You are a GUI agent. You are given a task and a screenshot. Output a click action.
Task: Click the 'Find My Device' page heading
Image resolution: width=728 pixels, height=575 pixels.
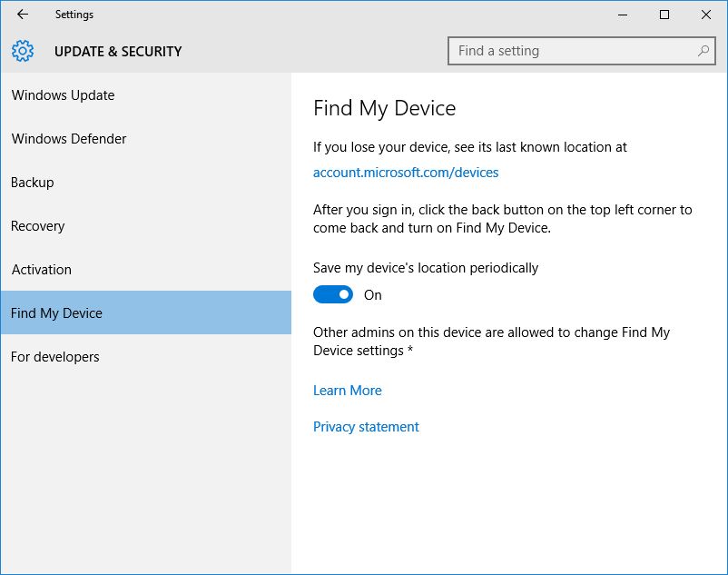pyautogui.click(x=385, y=108)
